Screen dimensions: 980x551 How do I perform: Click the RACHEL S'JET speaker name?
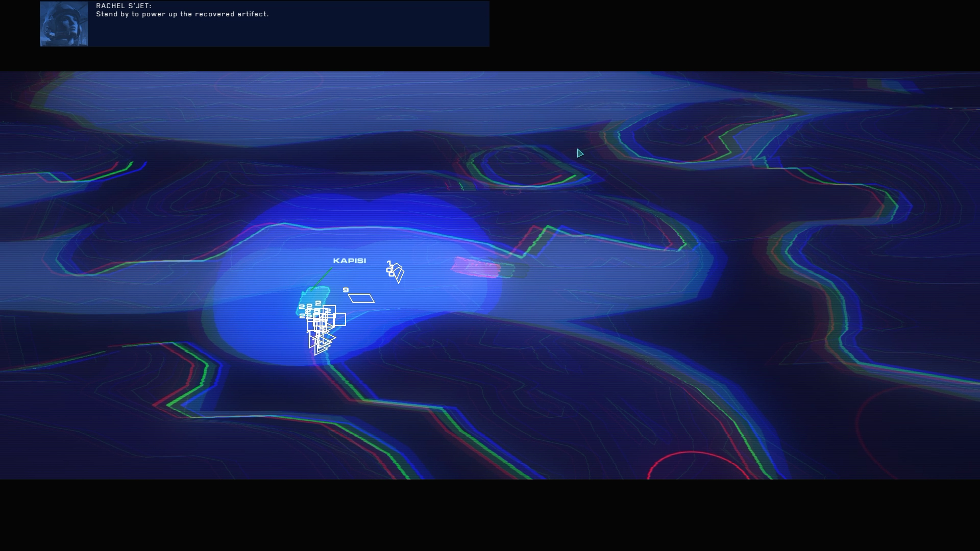click(x=124, y=6)
